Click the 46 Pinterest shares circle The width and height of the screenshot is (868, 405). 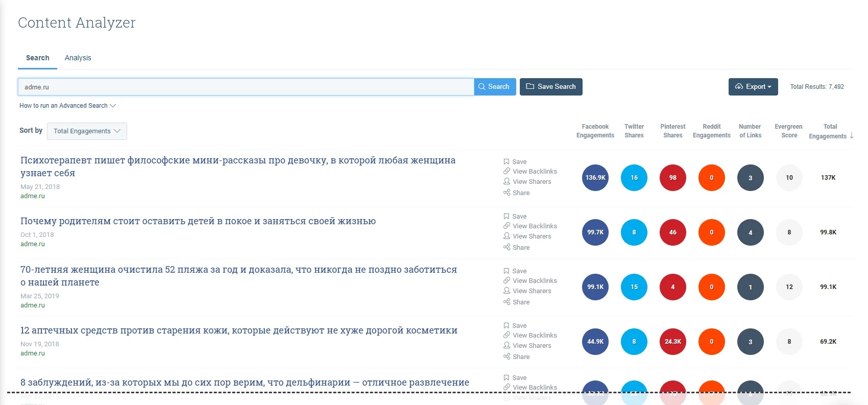pos(673,232)
